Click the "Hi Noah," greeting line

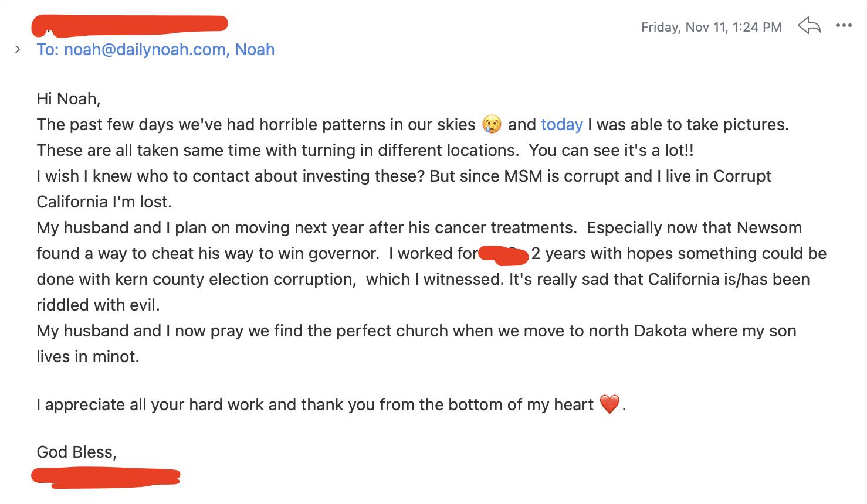click(x=69, y=98)
